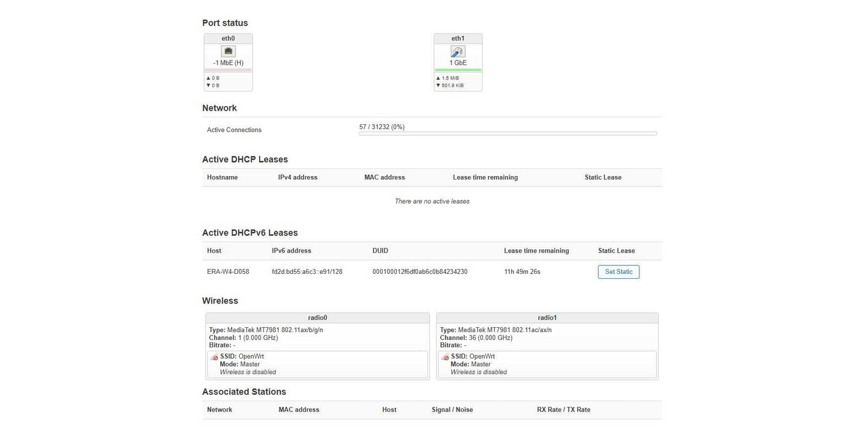Click the 000100012f6df0ab6c0b84234230 DUID cell

[420, 272]
